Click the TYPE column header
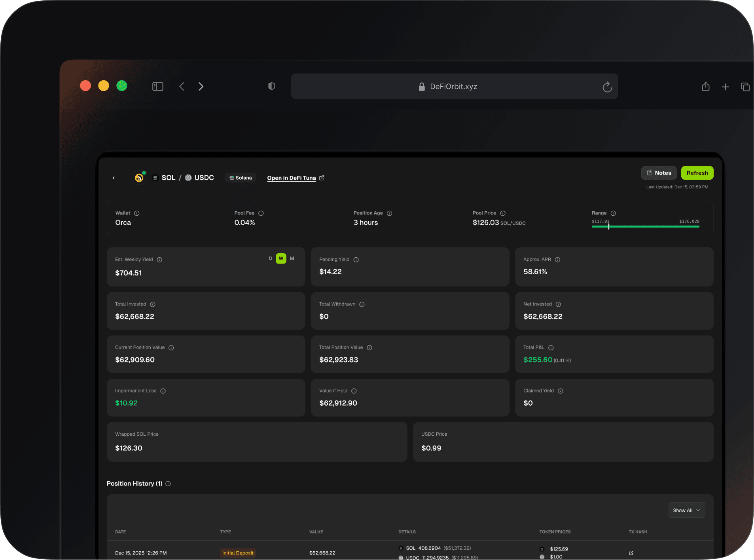754x560 pixels. [225, 532]
